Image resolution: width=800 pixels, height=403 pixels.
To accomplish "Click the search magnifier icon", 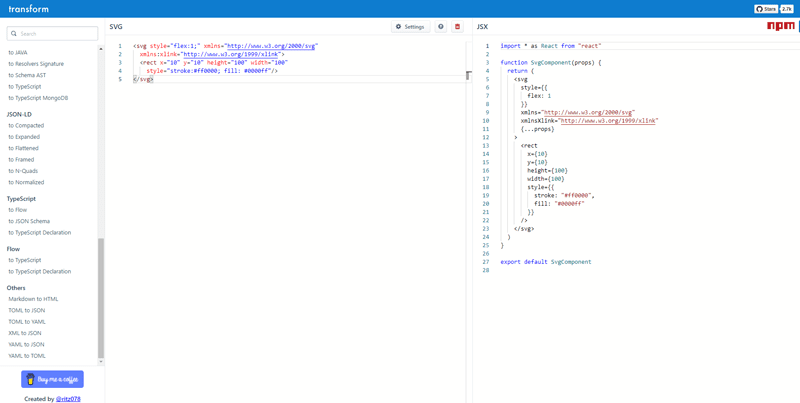I will 14,34.
